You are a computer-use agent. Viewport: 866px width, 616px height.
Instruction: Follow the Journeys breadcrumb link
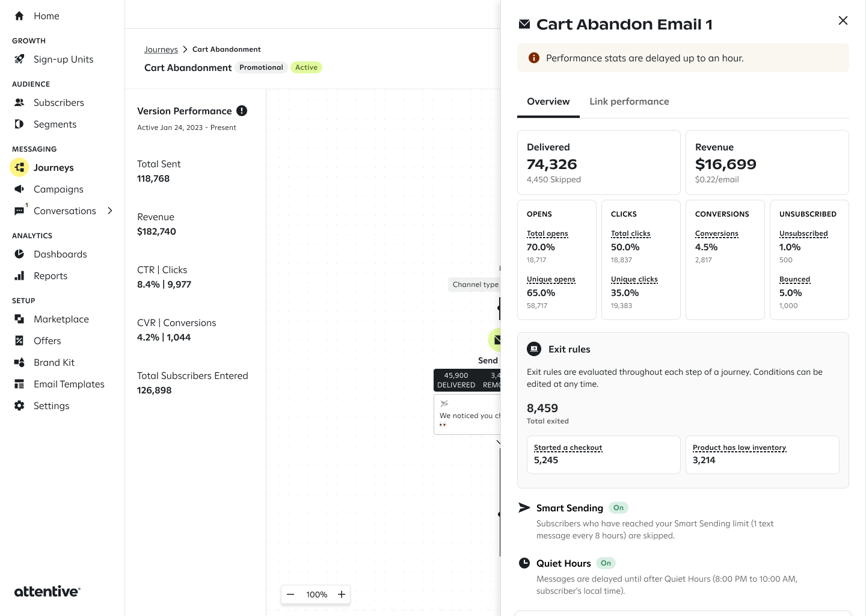click(x=161, y=49)
